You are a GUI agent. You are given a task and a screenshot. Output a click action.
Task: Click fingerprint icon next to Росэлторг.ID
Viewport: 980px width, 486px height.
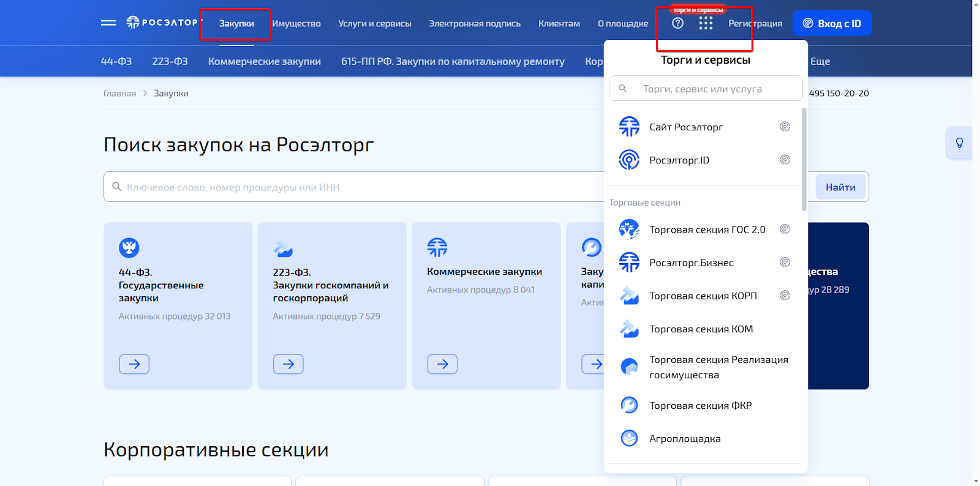(785, 160)
